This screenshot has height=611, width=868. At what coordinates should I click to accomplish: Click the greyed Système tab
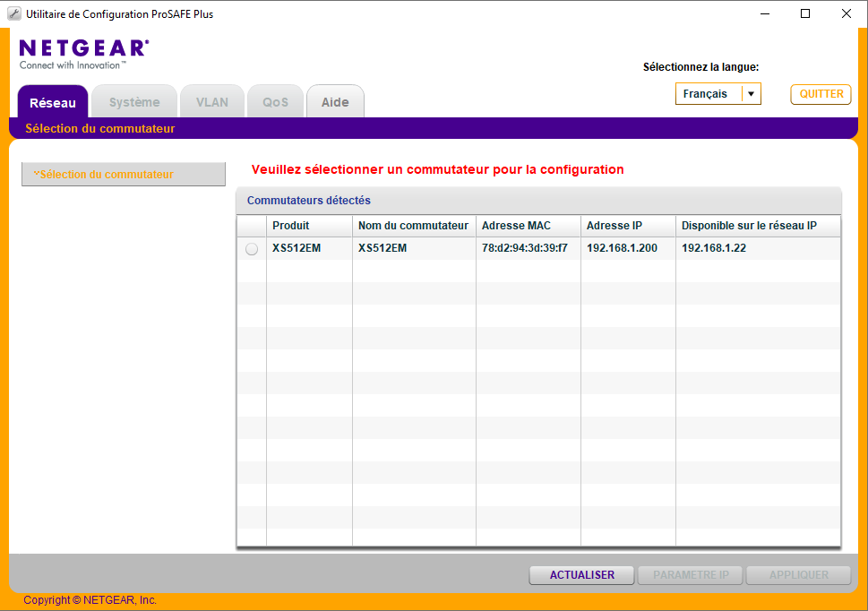click(134, 102)
